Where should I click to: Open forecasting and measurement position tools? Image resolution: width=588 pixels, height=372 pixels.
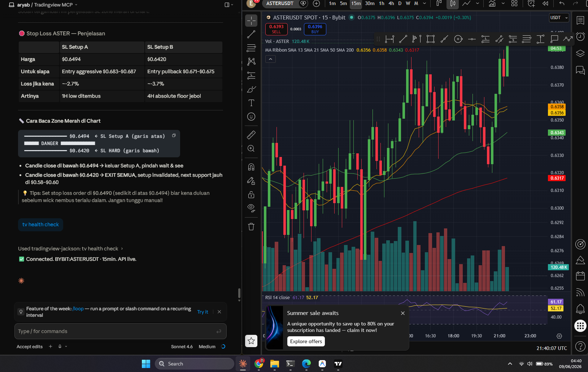[251, 75]
